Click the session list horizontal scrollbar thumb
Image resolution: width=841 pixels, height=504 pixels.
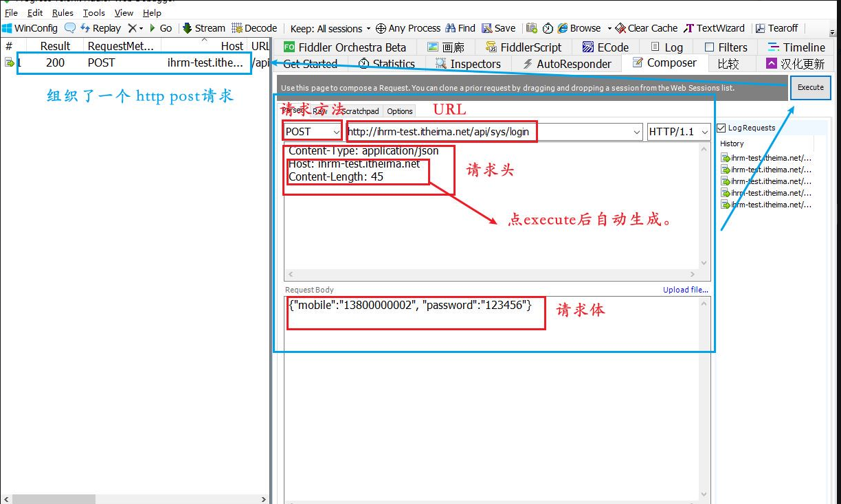(55, 499)
